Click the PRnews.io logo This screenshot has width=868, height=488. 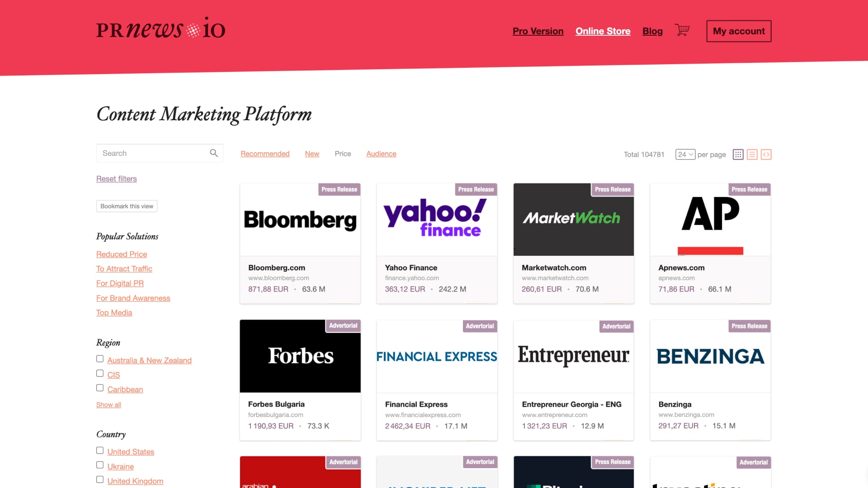(x=160, y=29)
